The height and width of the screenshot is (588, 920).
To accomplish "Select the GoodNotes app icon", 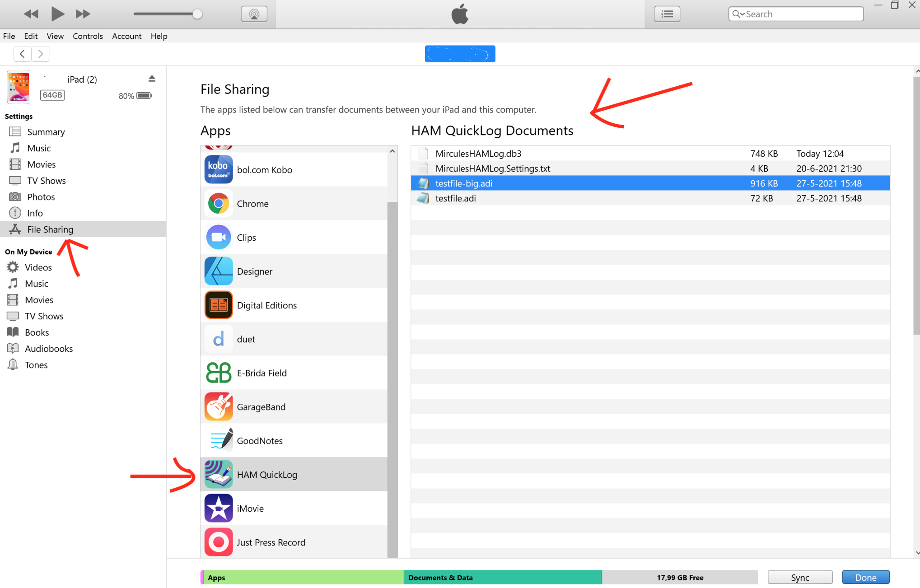I will (x=219, y=440).
